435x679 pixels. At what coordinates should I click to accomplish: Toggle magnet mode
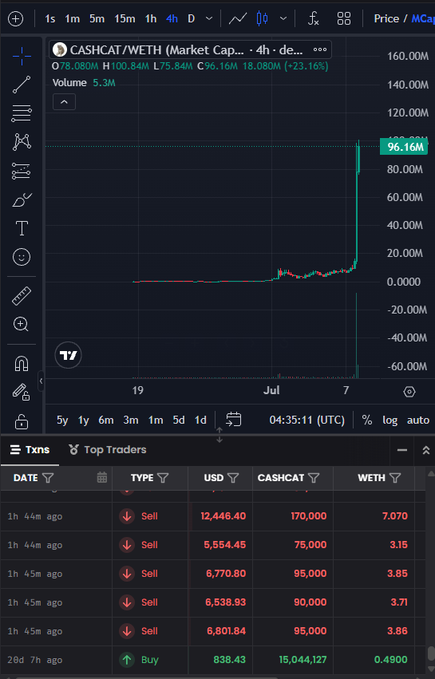21,363
